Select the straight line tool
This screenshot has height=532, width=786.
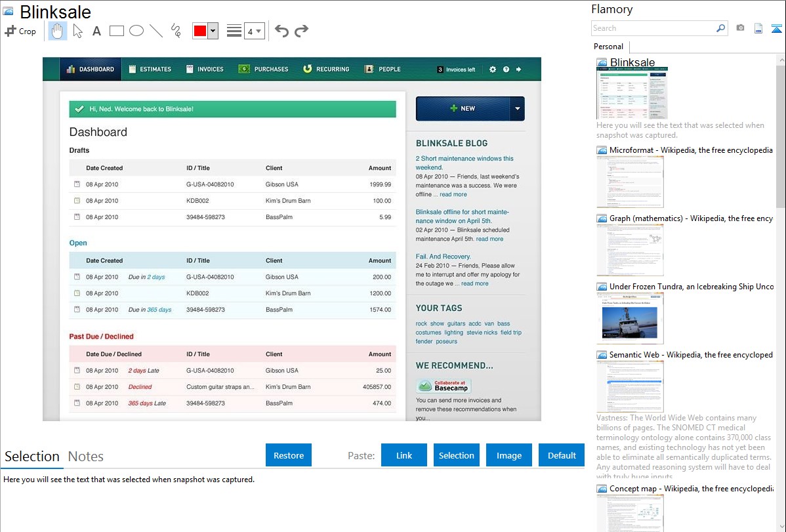click(156, 31)
